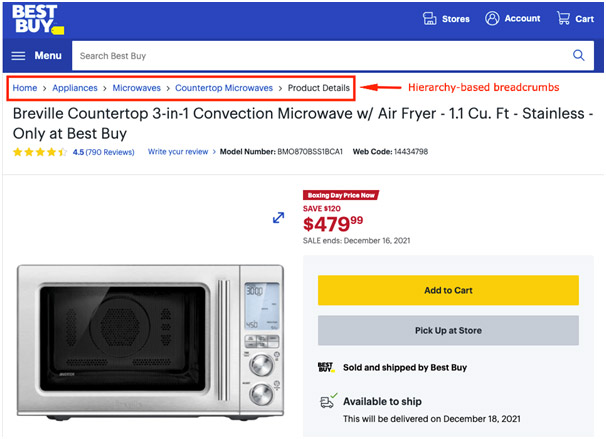The width and height of the screenshot is (606, 439).
Task: Select Countertop Microwaves breadcrumb
Action: pos(224,89)
